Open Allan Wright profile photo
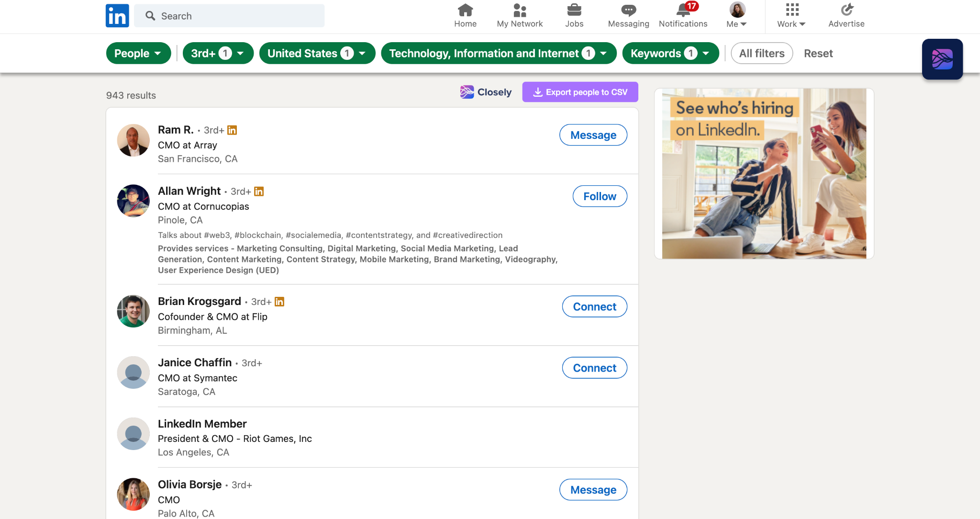 click(x=134, y=201)
